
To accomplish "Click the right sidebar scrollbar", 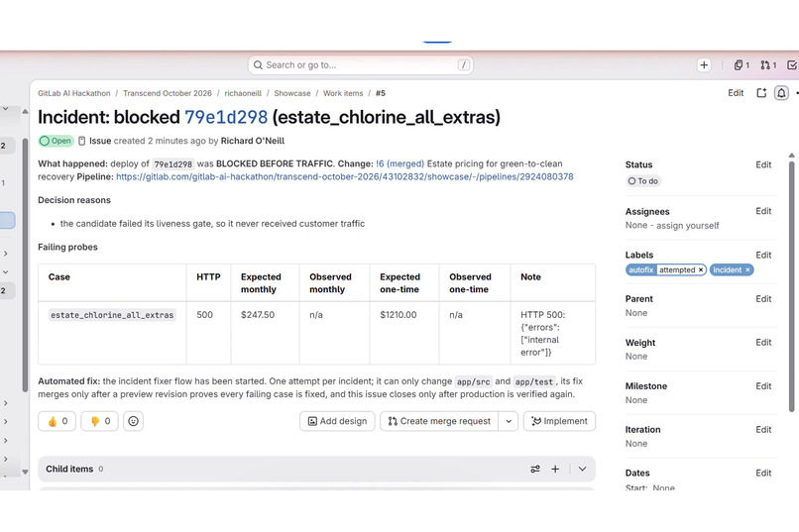I will coord(791,286).
